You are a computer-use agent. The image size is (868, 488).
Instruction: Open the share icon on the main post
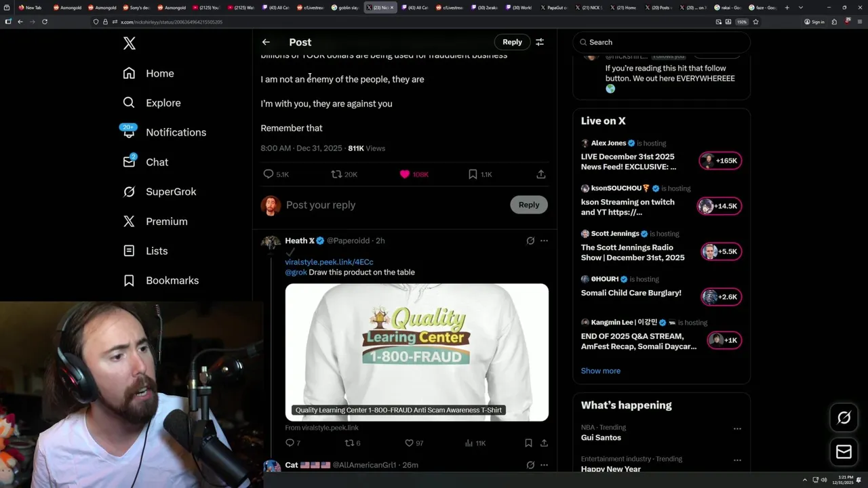[x=541, y=174]
